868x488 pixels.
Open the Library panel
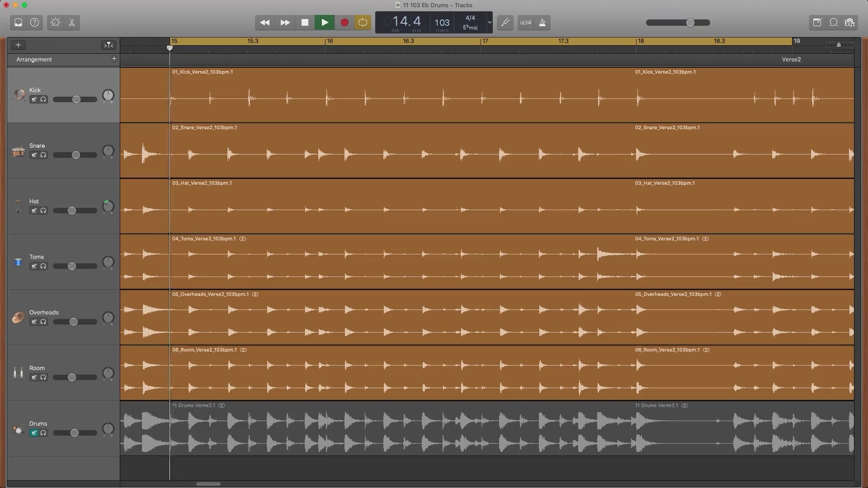pyautogui.click(x=18, y=23)
